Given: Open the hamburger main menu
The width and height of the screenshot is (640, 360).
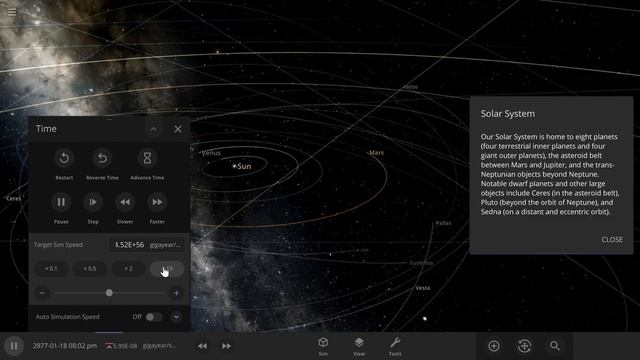Looking at the screenshot, I should coord(12,12).
